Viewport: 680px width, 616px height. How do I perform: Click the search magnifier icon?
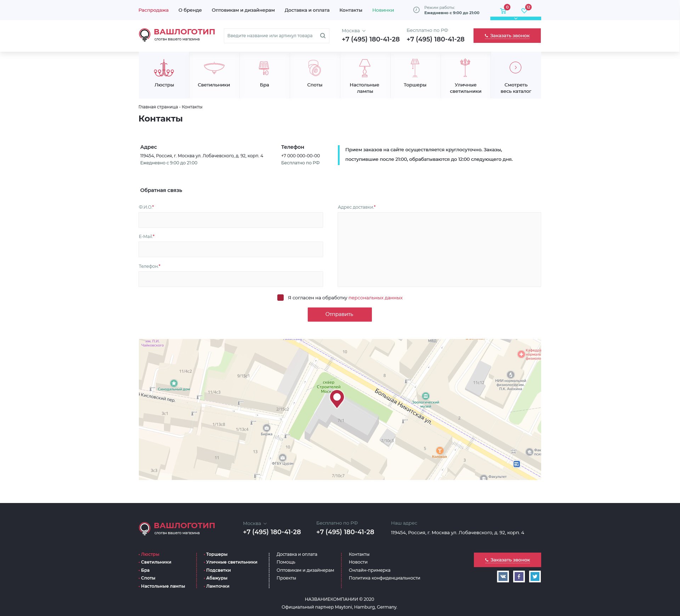coord(323,36)
